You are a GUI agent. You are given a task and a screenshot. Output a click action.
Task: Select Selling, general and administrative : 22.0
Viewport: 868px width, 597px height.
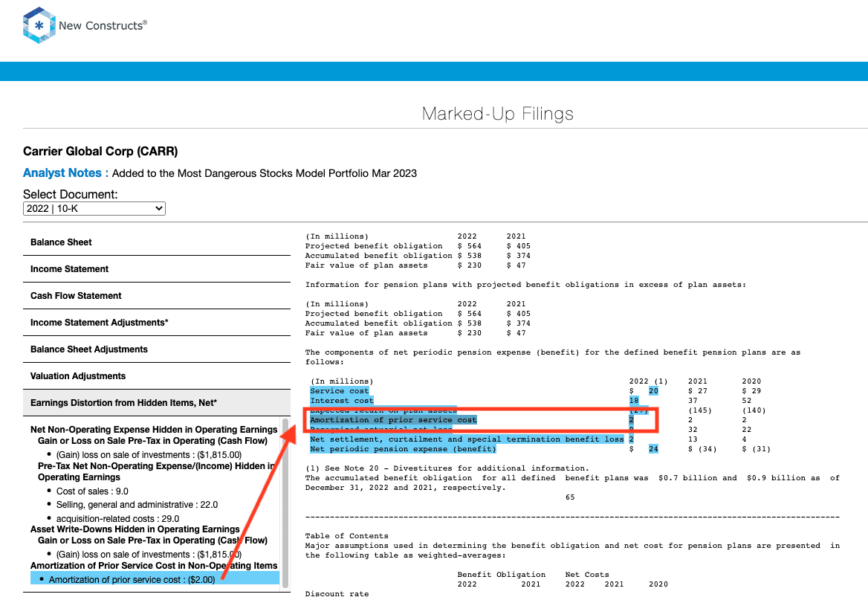137,505
